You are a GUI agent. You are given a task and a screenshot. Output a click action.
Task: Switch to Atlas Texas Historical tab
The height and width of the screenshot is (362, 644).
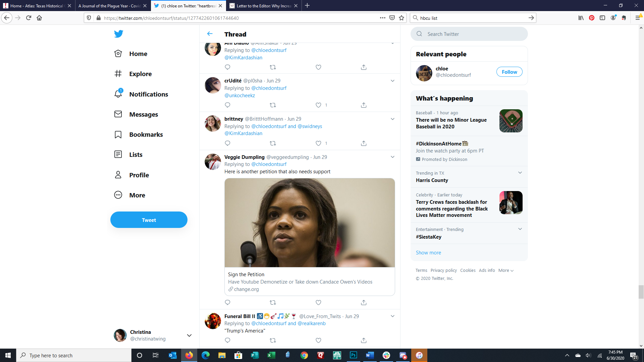36,6
